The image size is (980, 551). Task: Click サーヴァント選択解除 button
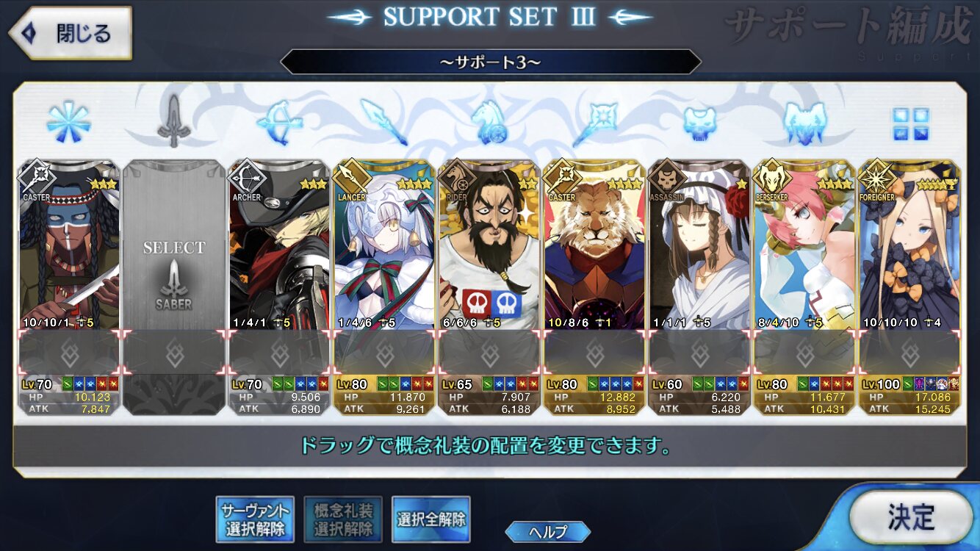tap(253, 519)
